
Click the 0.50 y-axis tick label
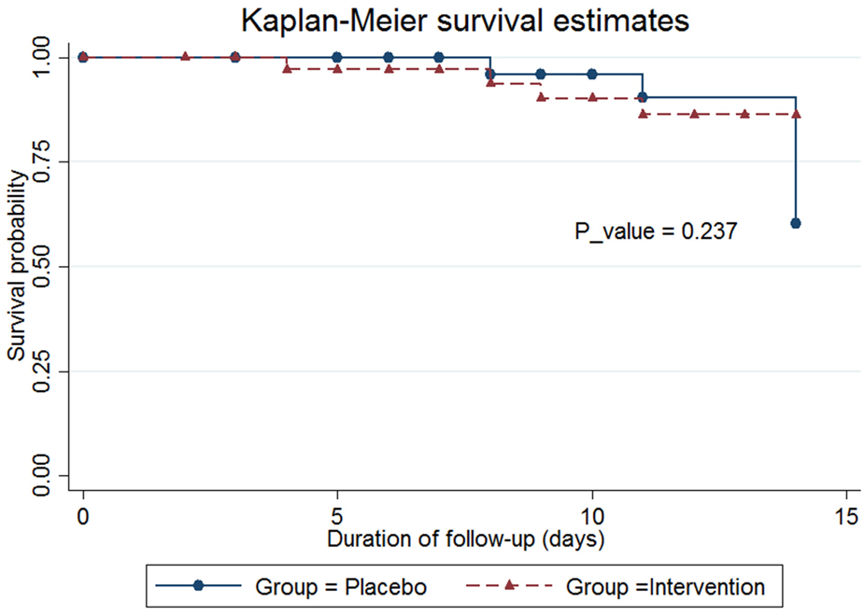pos(43,266)
